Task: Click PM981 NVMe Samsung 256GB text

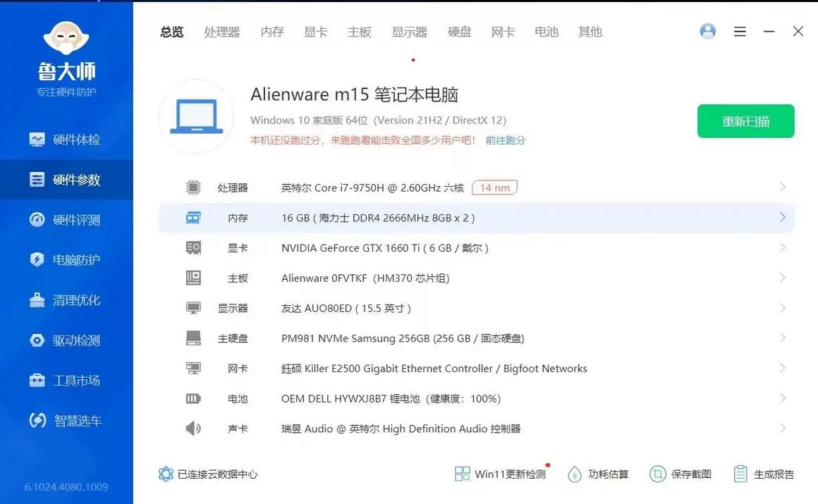Action: tap(403, 338)
